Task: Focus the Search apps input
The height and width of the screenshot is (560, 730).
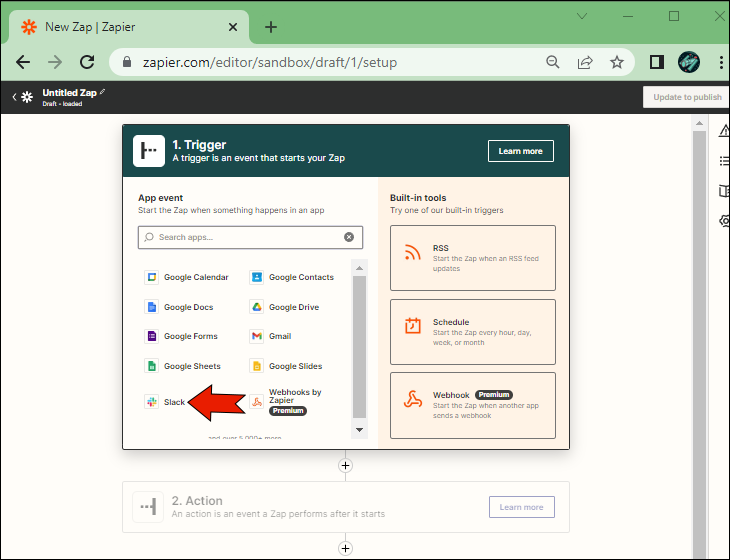Action: click(250, 237)
